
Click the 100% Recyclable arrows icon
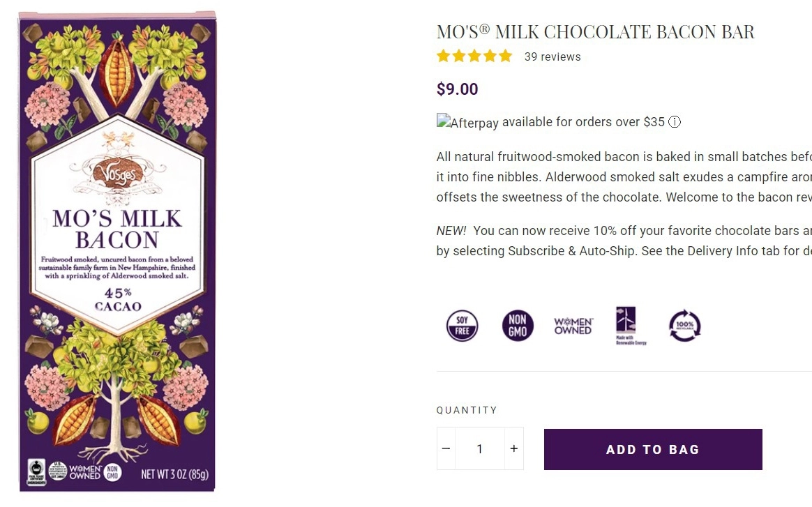point(684,326)
